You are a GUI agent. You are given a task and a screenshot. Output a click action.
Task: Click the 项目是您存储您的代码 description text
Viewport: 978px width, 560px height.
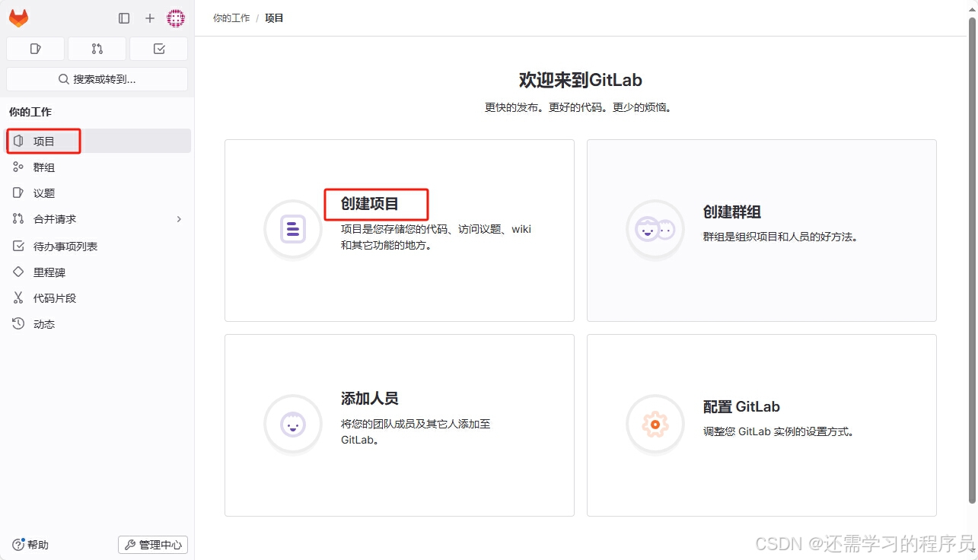(436, 237)
